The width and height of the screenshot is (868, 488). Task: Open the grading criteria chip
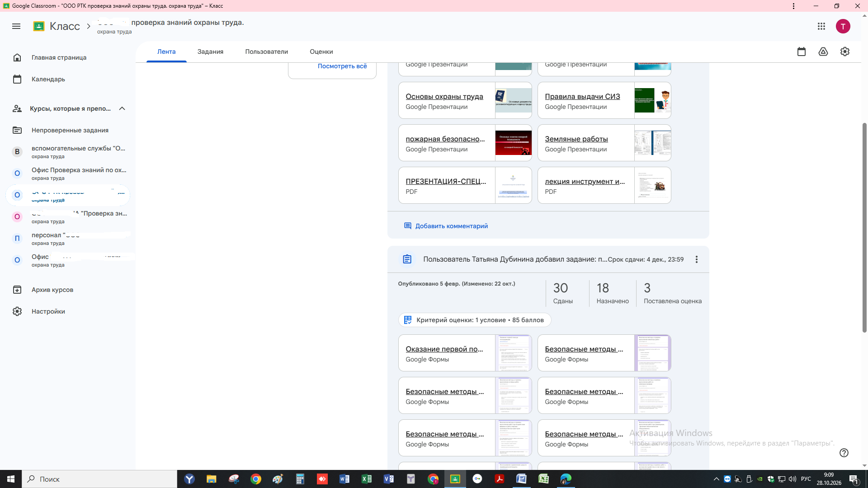click(x=475, y=320)
